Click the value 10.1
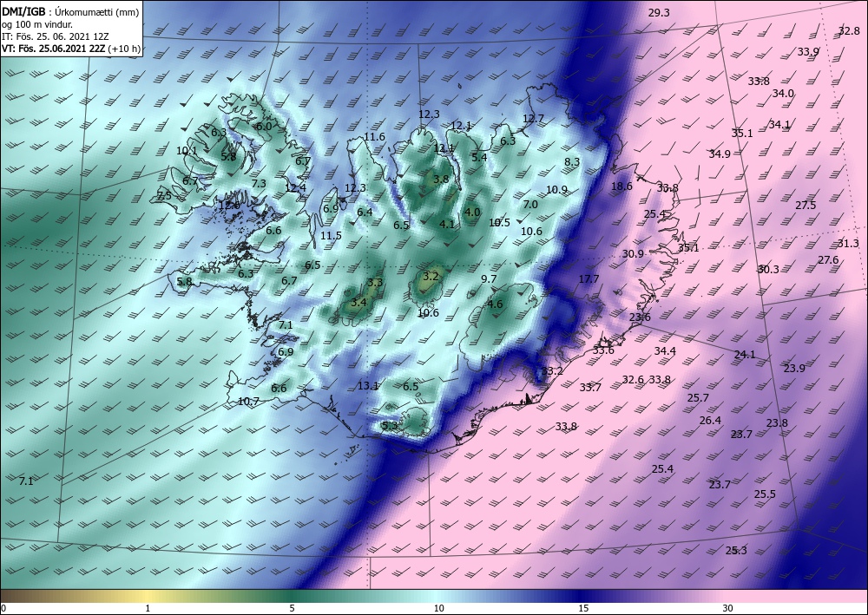The image size is (868, 615). point(187,150)
